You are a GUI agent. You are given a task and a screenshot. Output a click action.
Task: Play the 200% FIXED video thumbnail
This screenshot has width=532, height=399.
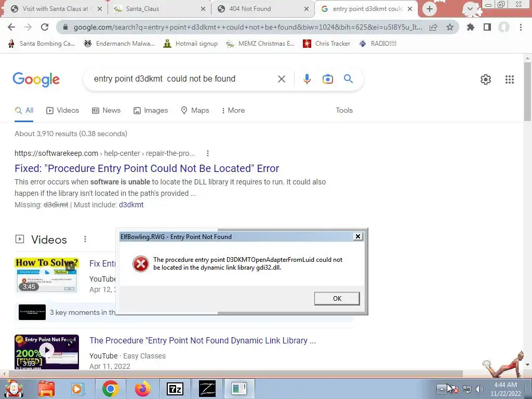[47, 352]
